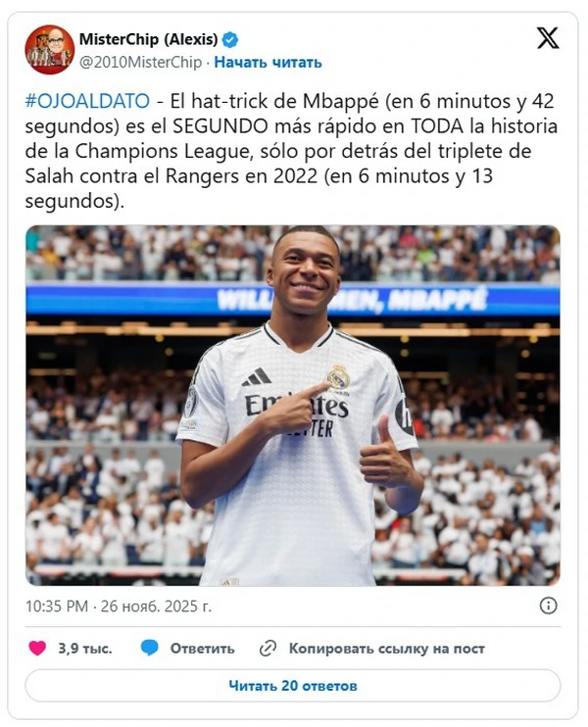Click the chain link copy icon

coord(269,649)
